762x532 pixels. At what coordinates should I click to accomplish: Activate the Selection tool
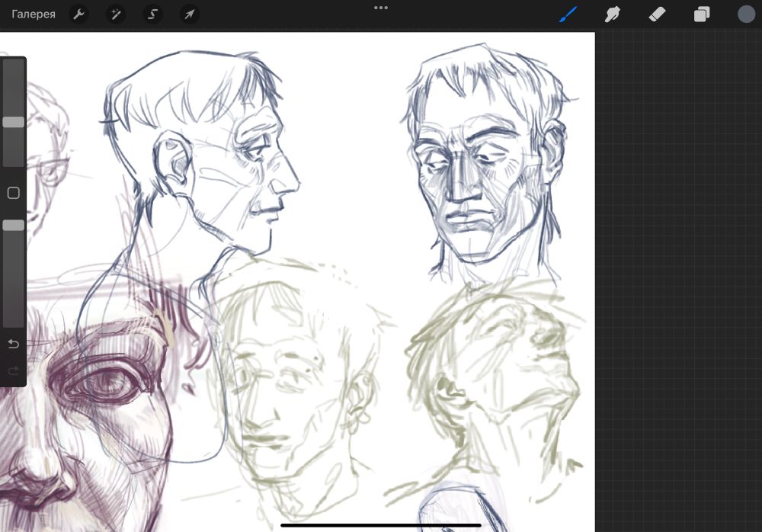152,14
